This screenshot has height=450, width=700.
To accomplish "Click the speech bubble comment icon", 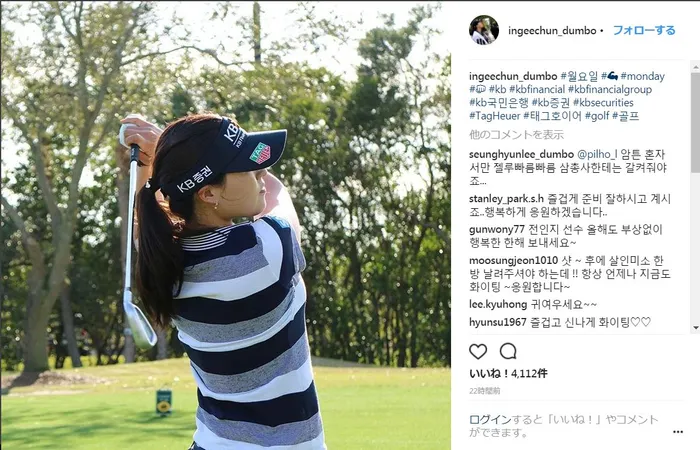I will coord(508,352).
